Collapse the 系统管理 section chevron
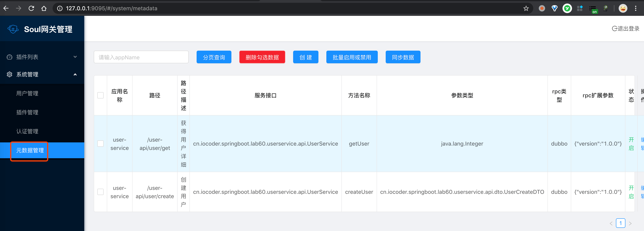Image resolution: width=644 pixels, height=231 pixels. tap(75, 74)
